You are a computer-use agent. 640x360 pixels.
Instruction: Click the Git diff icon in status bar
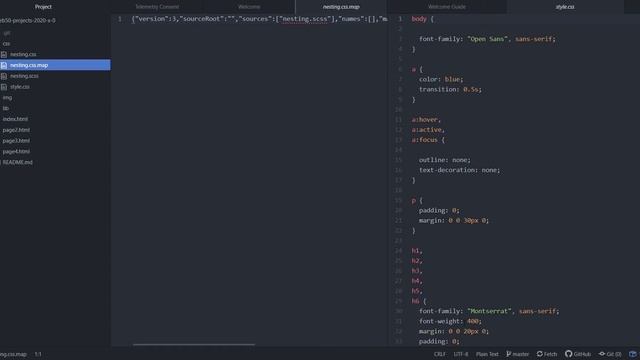click(602, 354)
